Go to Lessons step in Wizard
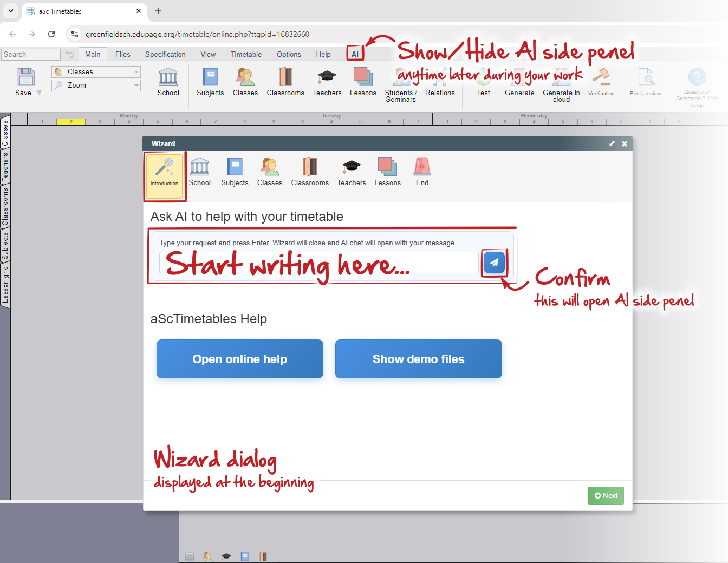728x563 pixels. [x=388, y=172]
